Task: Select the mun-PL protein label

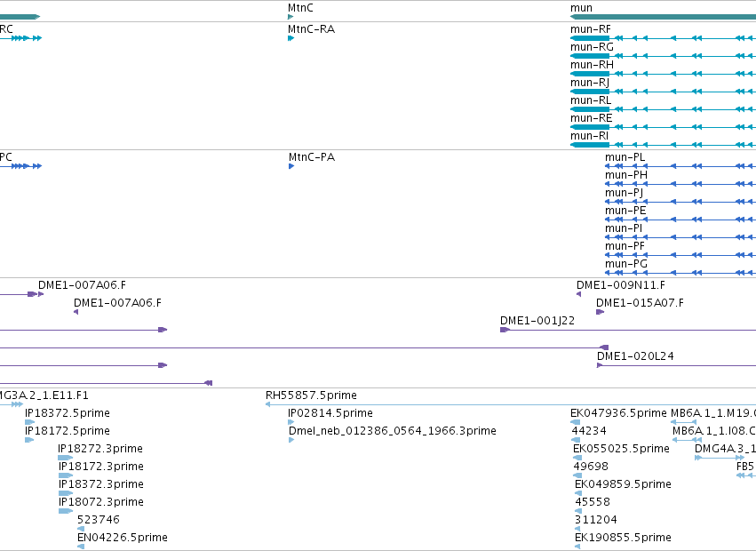Action: point(625,158)
